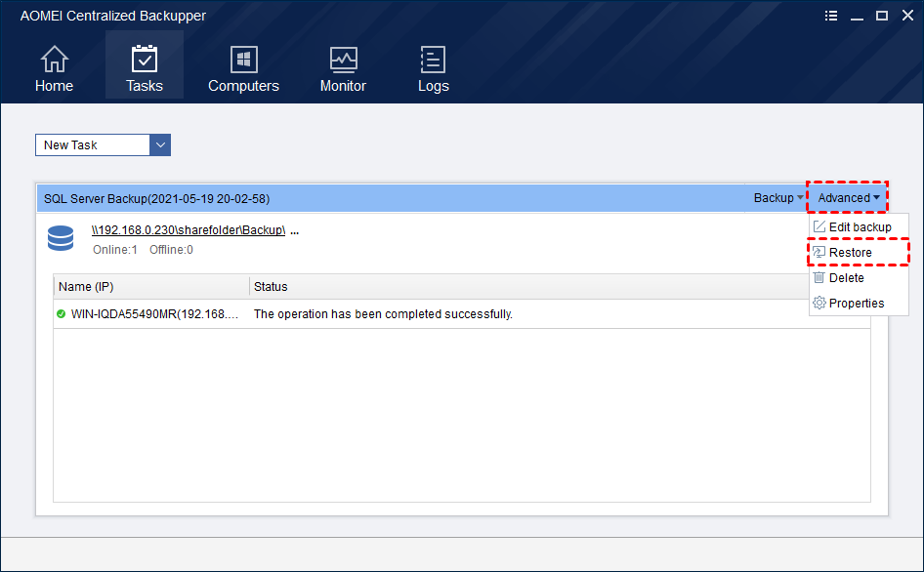Click the ellipsis after the backup path

click(295, 231)
